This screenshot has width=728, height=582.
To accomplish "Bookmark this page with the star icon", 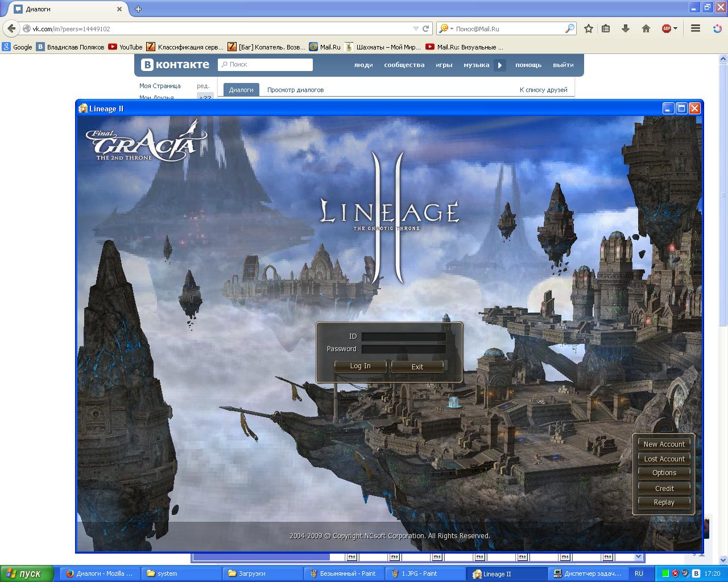I will point(589,28).
